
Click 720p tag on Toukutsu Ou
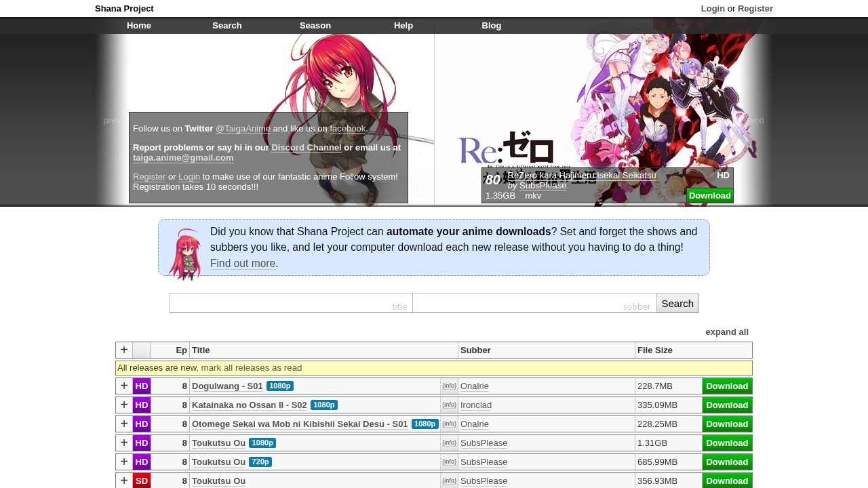point(260,462)
